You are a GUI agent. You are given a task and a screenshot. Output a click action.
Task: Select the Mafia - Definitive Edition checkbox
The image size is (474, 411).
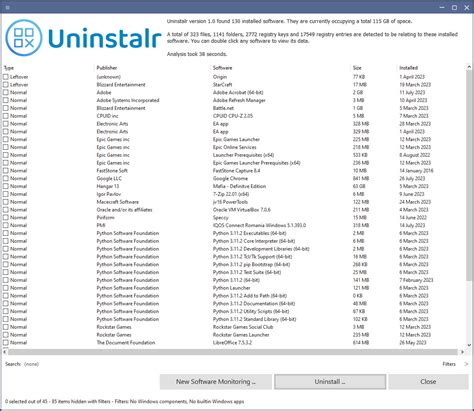tap(6, 186)
